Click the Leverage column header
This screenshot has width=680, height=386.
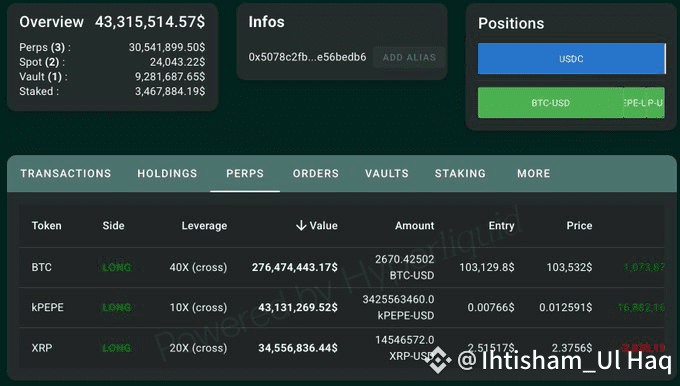pos(204,226)
